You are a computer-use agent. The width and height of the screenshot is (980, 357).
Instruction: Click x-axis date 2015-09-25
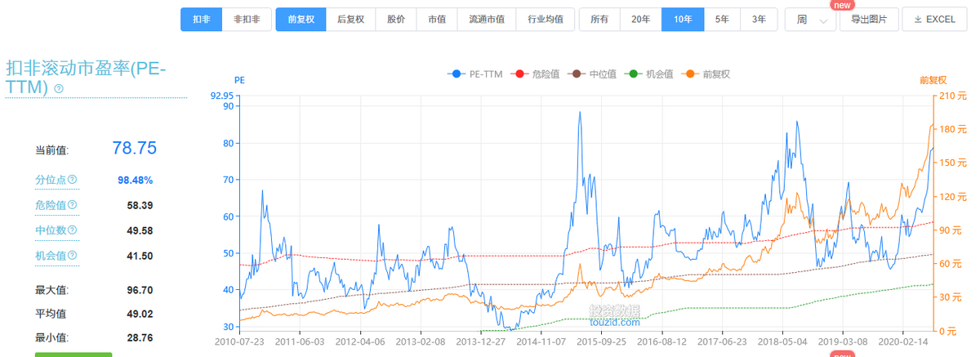coord(600,343)
